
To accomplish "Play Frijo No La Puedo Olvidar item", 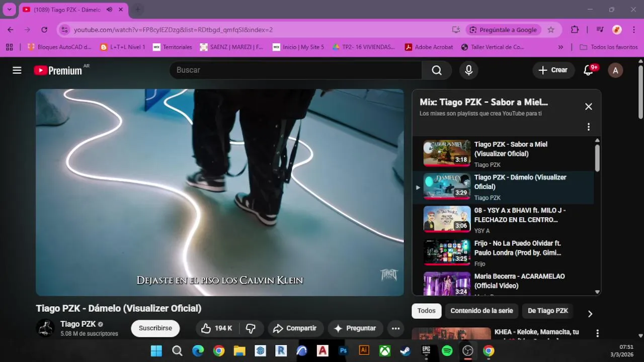I will click(x=503, y=253).
